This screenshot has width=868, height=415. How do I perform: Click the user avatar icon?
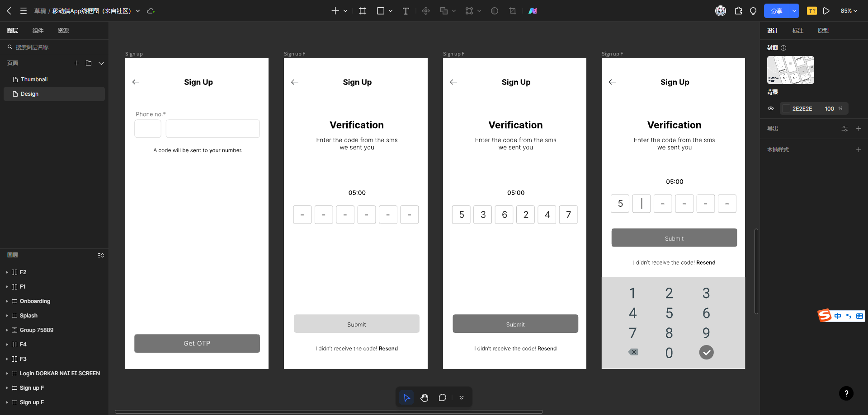[x=721, y=11]
